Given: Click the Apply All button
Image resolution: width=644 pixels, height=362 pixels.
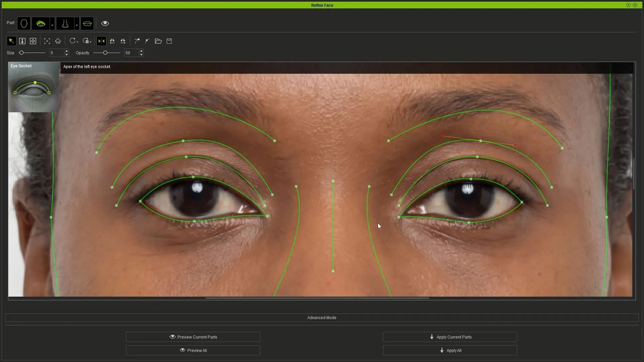Looking at the screenshot, I should [x=450, y=350].
